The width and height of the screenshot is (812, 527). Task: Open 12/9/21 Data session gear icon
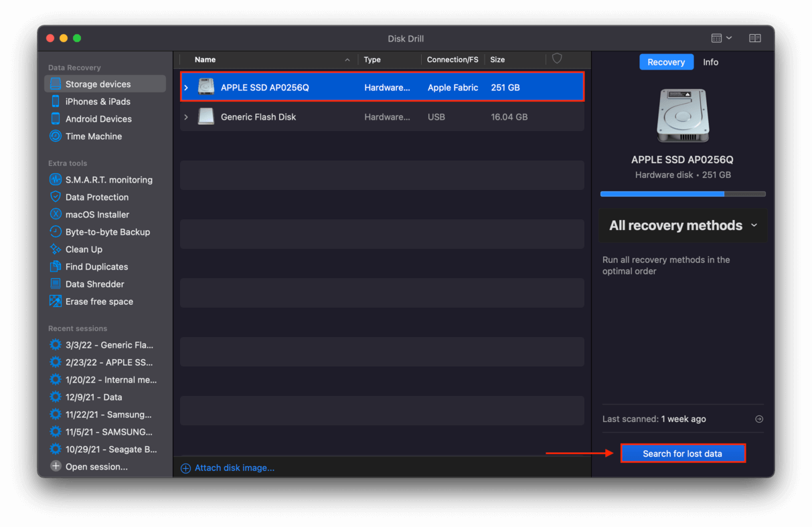click(56, 397)
